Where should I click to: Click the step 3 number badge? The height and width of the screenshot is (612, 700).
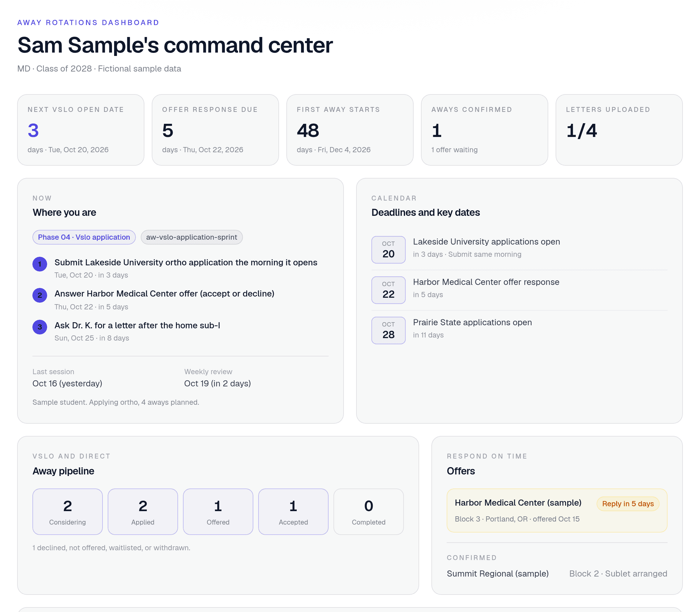(x=40, y=327)
